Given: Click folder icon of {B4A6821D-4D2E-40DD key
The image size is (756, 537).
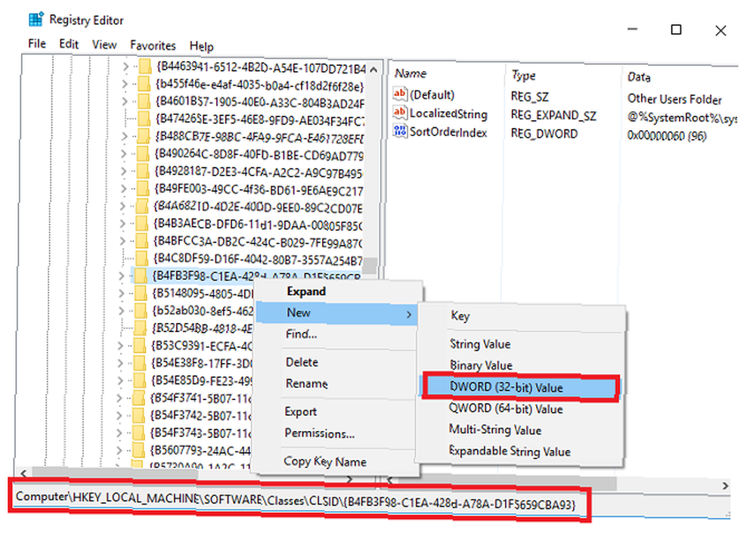Looking at the screenshot, I should (x=143, y=206).
